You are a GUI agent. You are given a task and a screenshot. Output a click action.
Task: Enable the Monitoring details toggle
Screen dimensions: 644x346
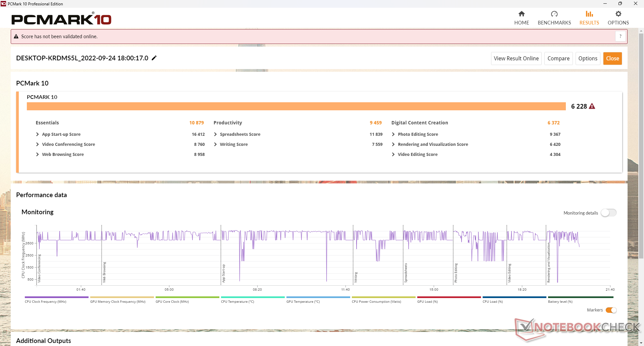pyautogui.click(x=608, y=213)
